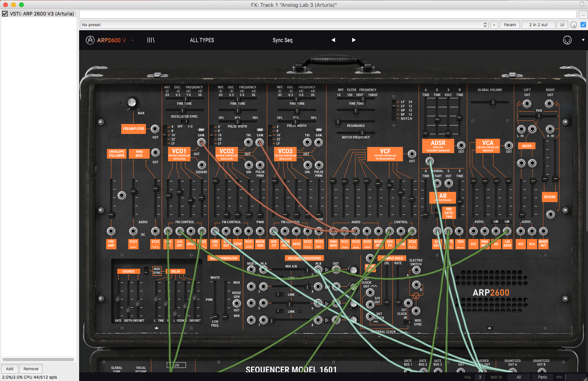Toggle VCO3 INV switch
Image resolution: width=588 pixels, height=381 pixels.
tap(319, 130)
